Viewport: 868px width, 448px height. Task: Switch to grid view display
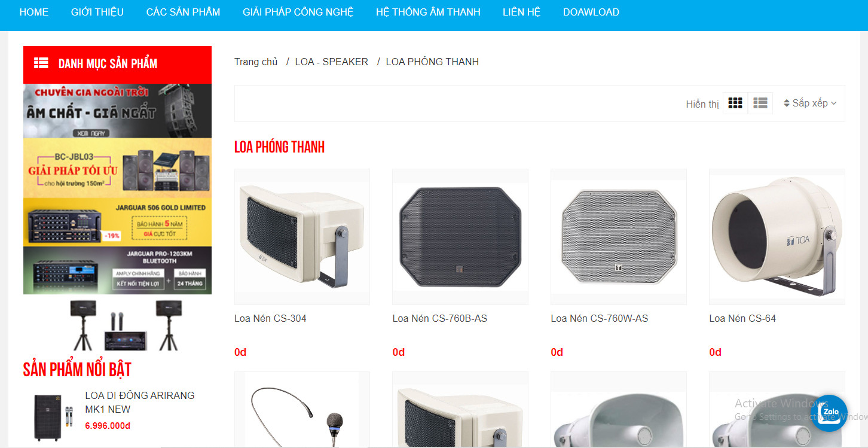point(735,103)
